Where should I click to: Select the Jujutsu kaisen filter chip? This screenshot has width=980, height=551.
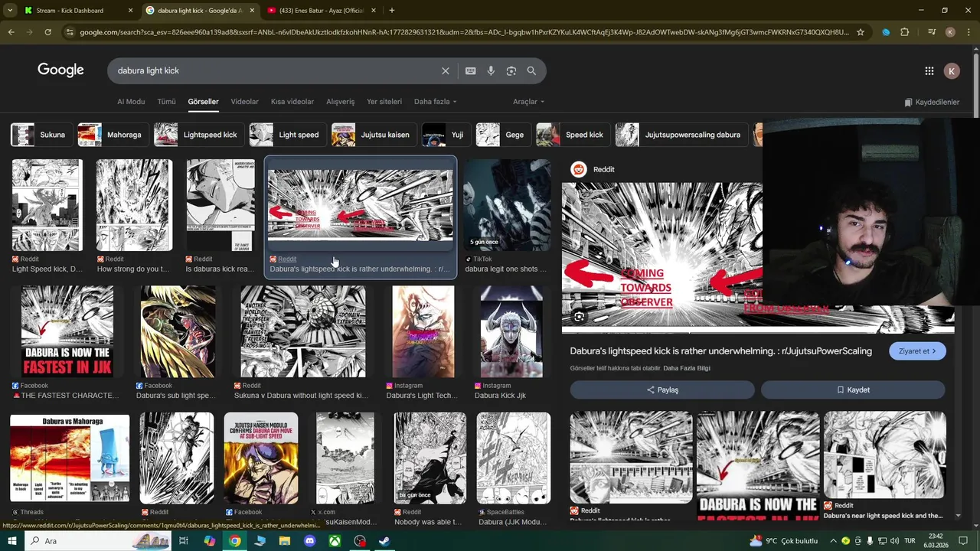pyautogui.click(x=374, y=135)
